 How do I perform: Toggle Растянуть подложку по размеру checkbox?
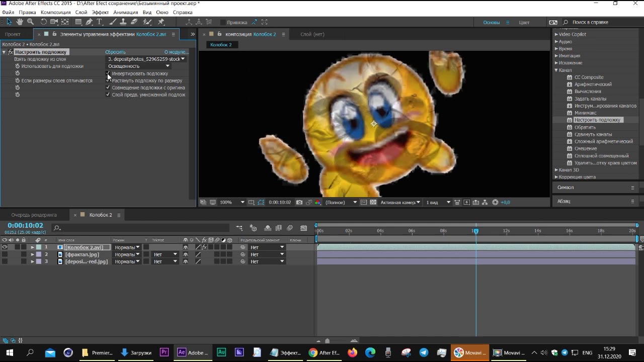[x=108, y=80]
